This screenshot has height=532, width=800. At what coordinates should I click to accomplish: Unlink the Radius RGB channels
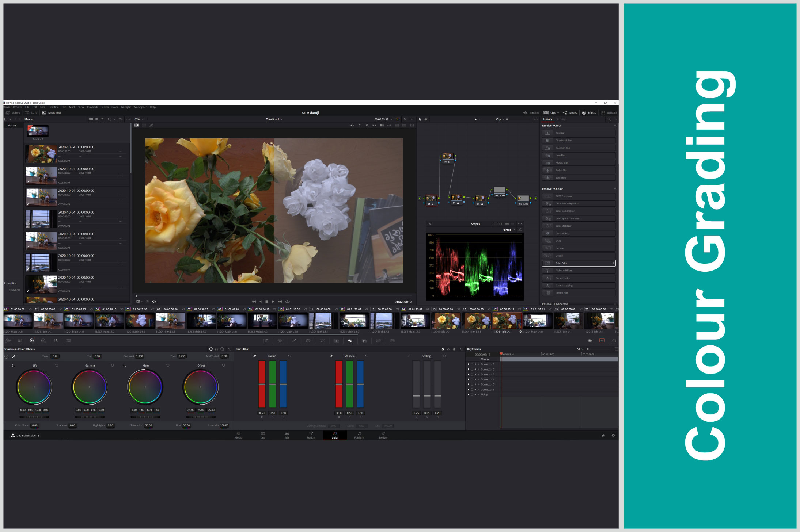[255, 356]
